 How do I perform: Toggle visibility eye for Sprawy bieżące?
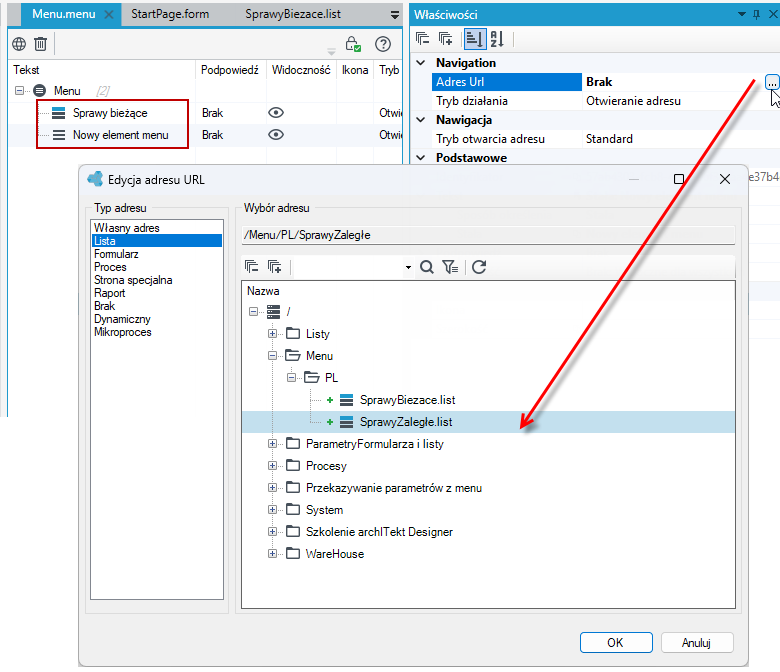(276, 113)
